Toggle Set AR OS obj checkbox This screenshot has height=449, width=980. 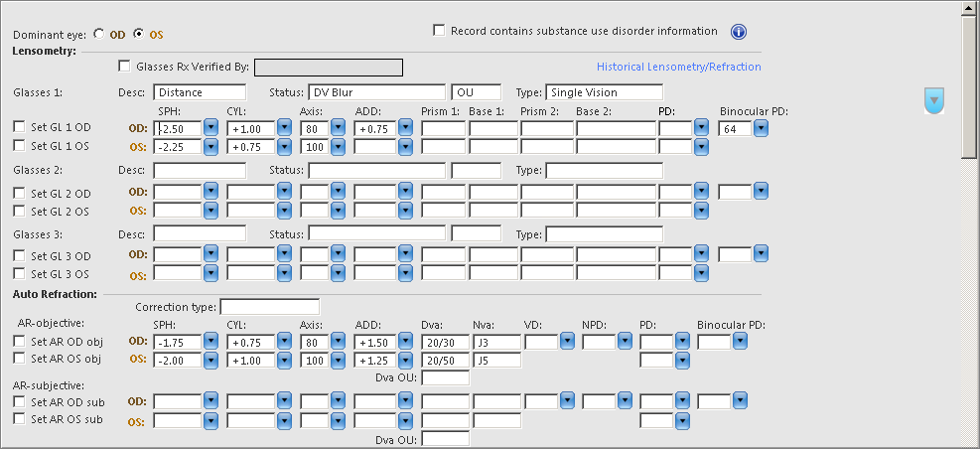pyautogui.click(x=20, y=358)
